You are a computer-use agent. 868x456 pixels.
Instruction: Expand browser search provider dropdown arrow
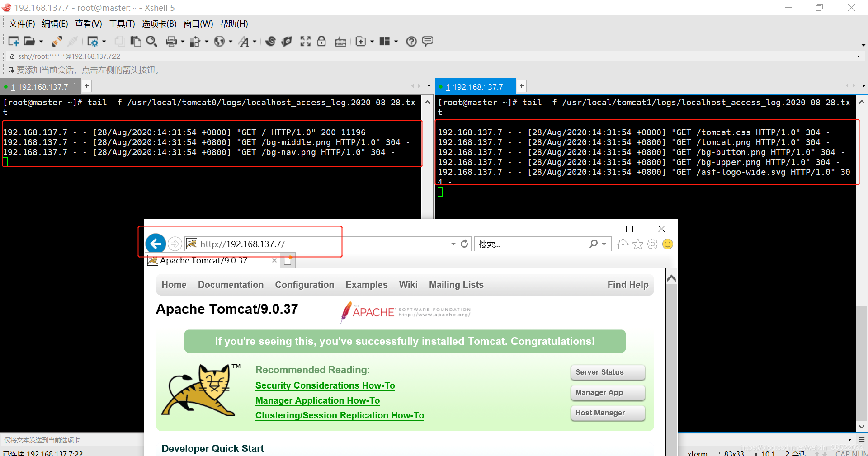(604, 244)
